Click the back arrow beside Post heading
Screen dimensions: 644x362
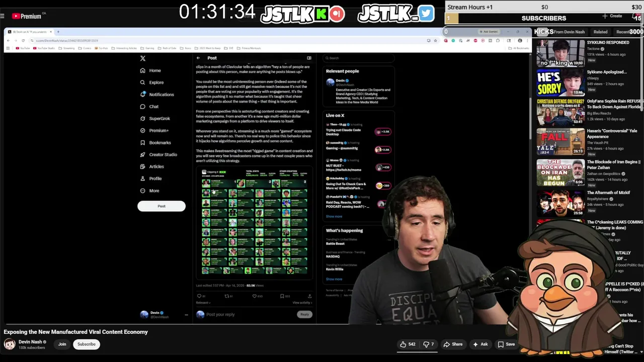click(x=198, y=58)
